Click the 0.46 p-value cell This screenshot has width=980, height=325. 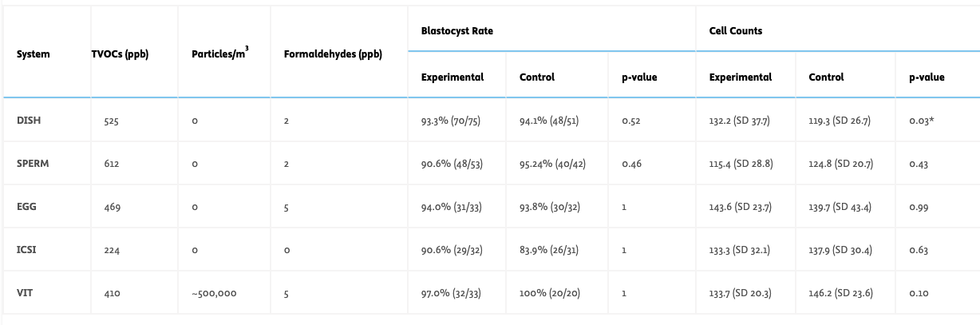(x=631, y=164)
